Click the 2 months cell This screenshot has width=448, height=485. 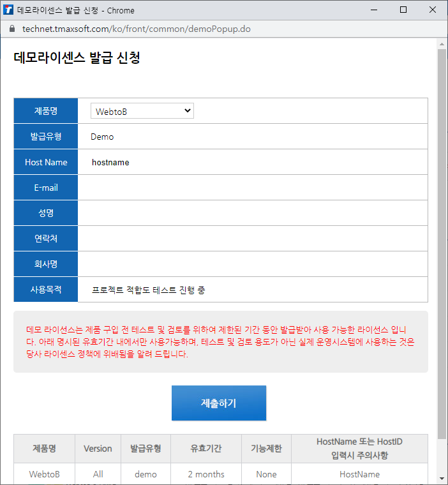206,474
